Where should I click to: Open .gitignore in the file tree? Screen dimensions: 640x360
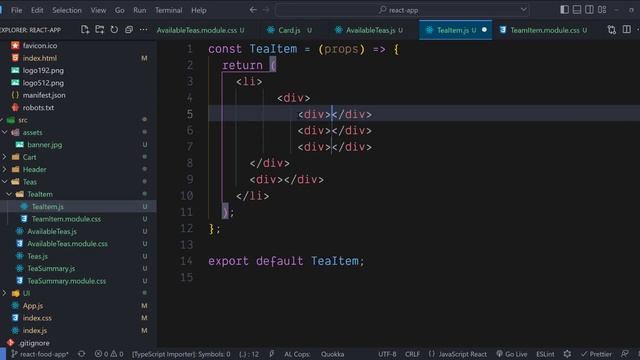(34, 343)
